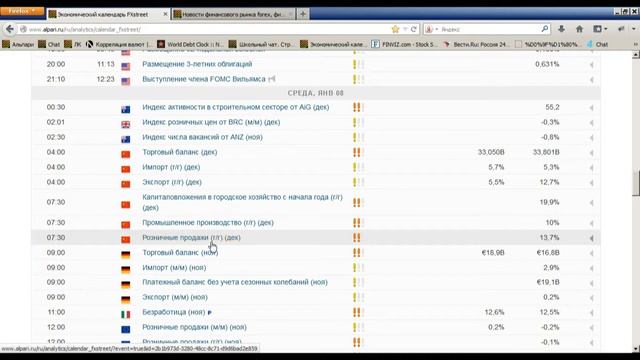The width and height of the screenshot is (640, 360).
Task: Open Экспорт (г/г) (дек) event
Action: click(x=172, y=182)
